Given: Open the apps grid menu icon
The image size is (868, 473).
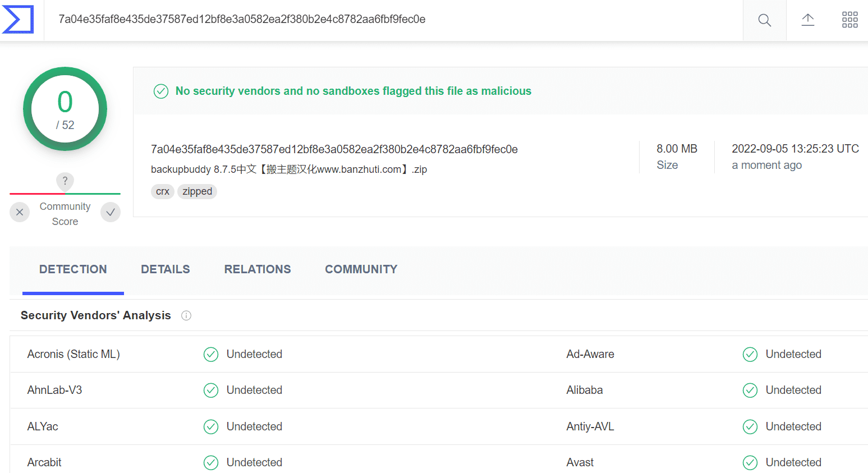Looking at the screenshot, I should click(x=849, y=20).
